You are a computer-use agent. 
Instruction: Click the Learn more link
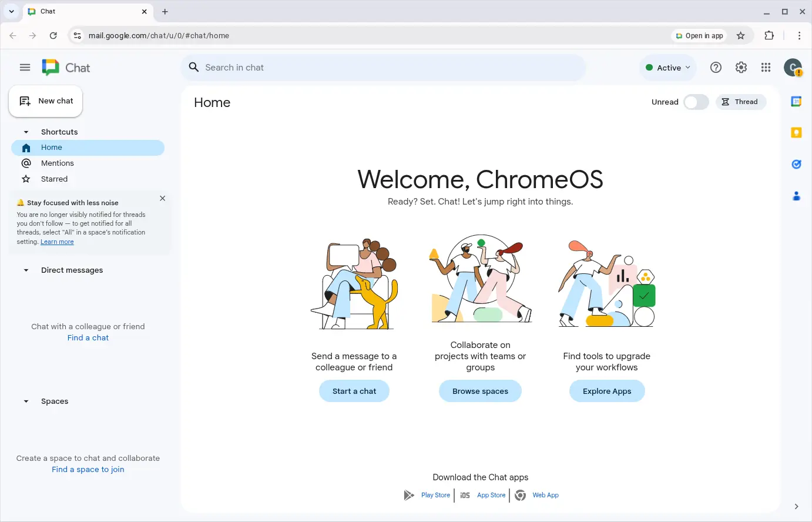tap(57, 242)
